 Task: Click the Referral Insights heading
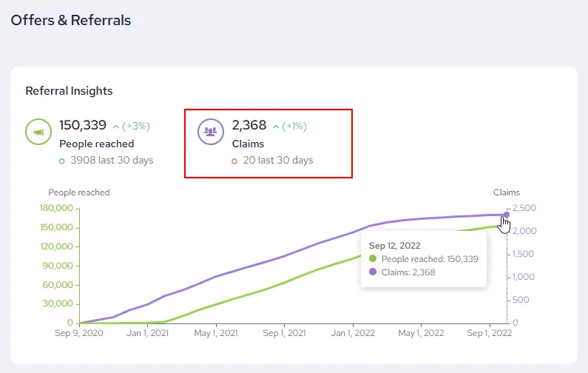point(69,91)
